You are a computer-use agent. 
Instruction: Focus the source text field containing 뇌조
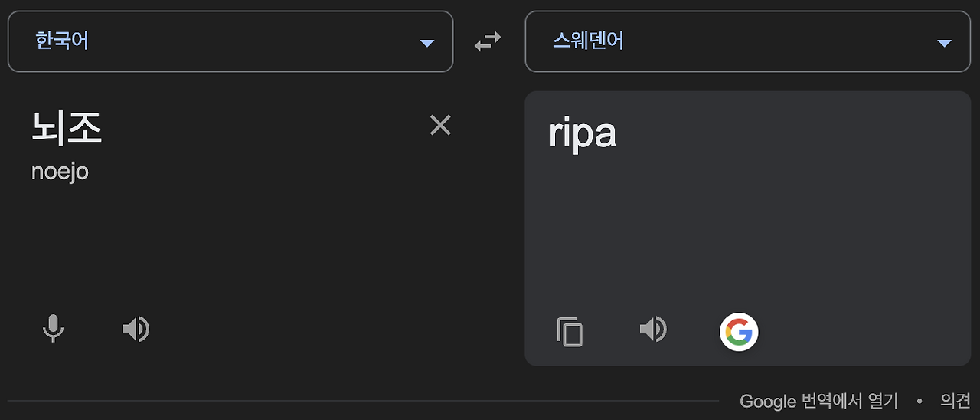pos(67,128)
